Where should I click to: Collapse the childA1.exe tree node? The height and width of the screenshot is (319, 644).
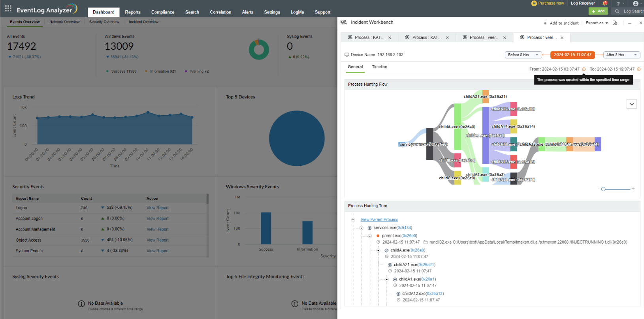[x=387, y=279]
